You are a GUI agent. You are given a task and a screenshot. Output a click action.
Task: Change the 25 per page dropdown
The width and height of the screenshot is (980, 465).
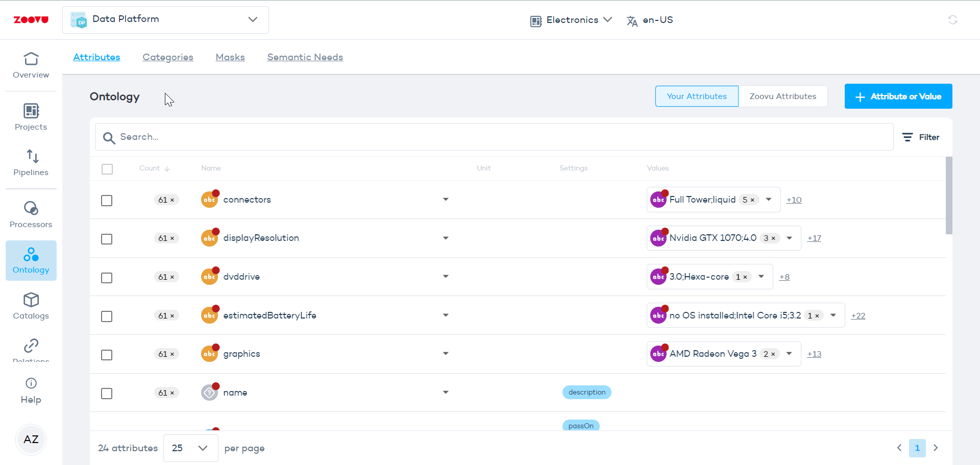(x=190, y=448)
